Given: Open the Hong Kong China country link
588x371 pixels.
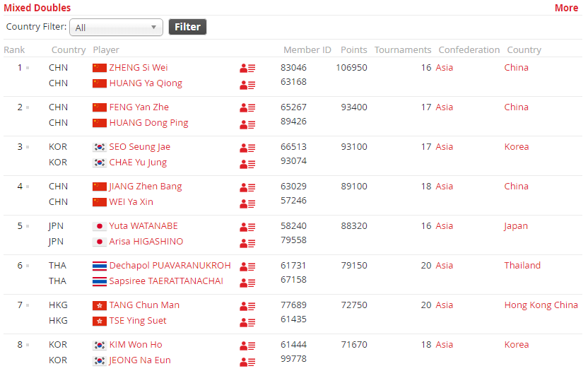Looking at the screenshot, I should coord(541,305).
